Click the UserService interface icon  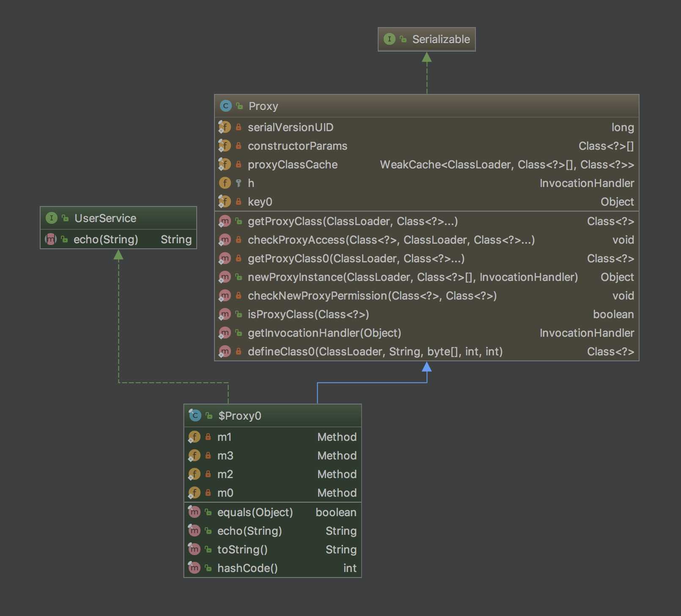(51, 218)
